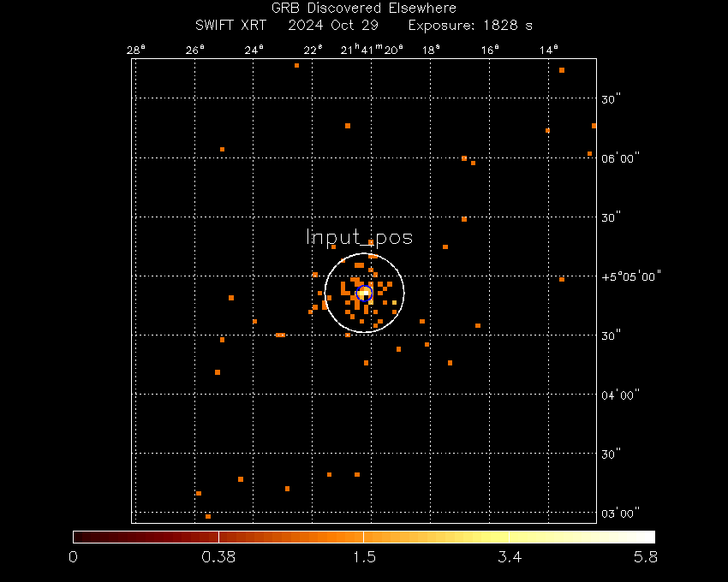Click the '21h41m20s' right ascension label

[372, 49]
